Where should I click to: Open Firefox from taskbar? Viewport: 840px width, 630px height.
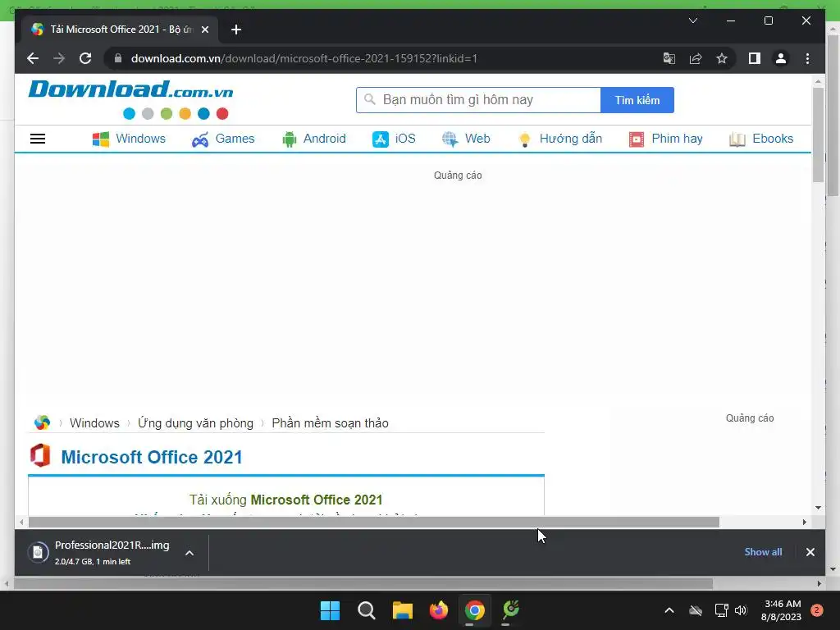(x=439, y=610)
